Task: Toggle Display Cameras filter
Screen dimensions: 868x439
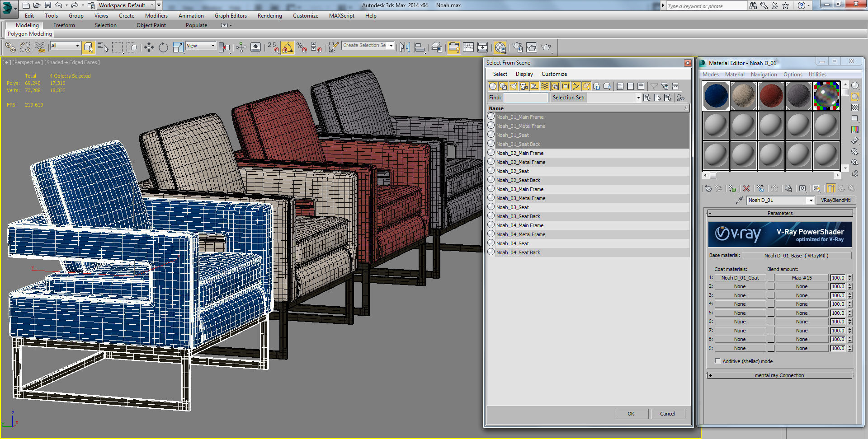Action: [x=524, y=86]
